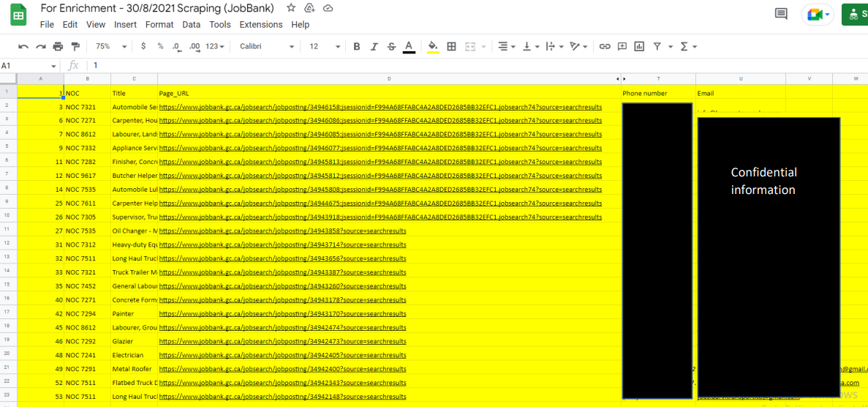The height and width of the screenshot is (407, 868).
Task: Open the filter views dropdown arrow
Action: click(x=671, y=47)
